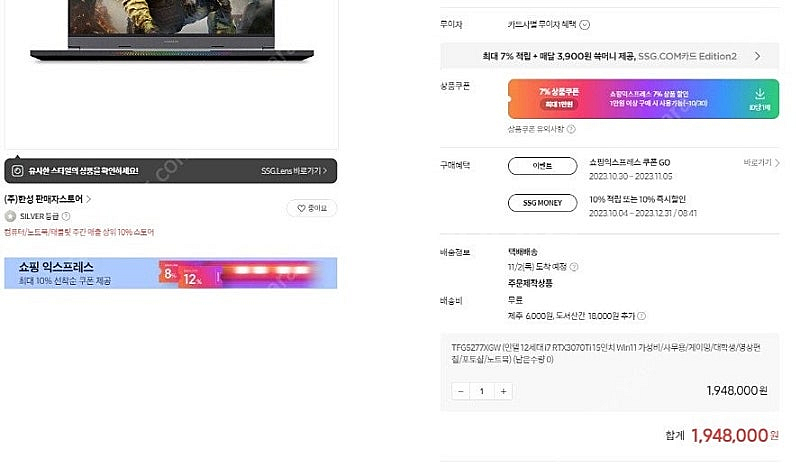
Task: Open SSG.Lens 바로가기 link
Action: point(294,171)
